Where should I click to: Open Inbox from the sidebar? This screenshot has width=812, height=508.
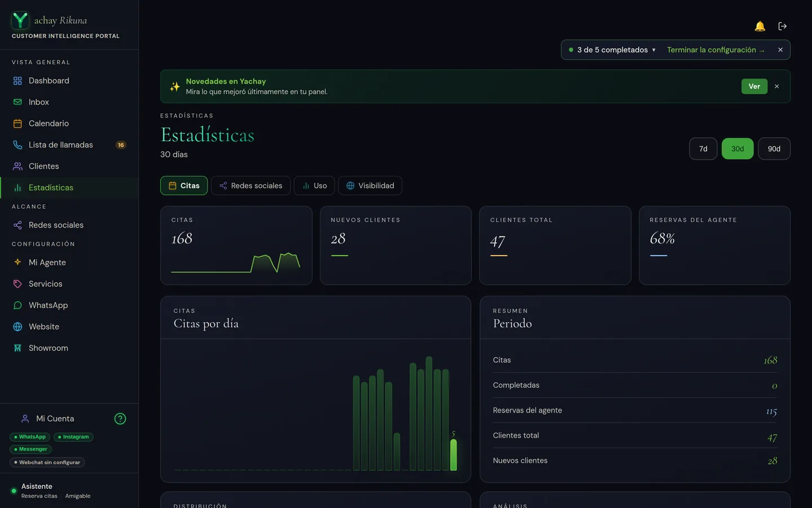69,102
